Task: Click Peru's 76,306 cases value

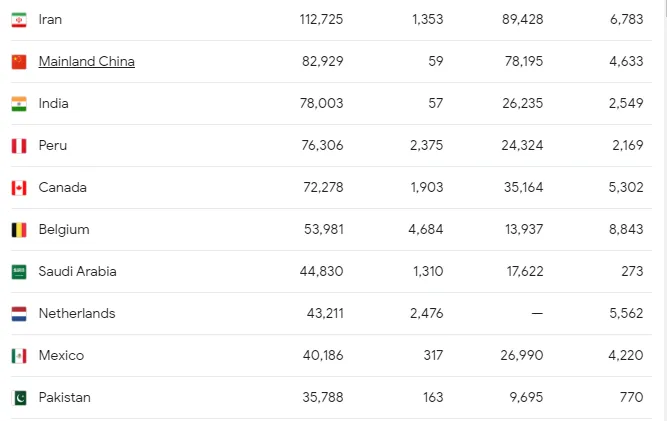Action: coord(322,145)
